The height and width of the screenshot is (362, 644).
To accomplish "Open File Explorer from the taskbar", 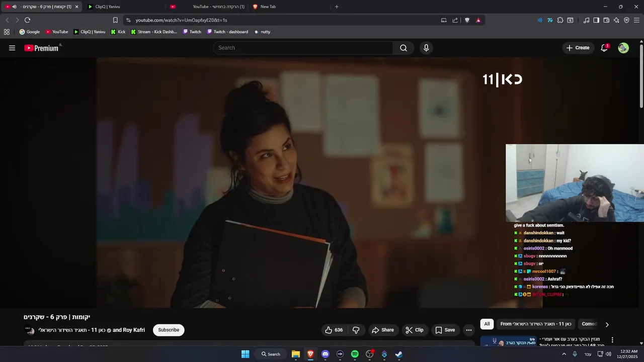I will tap(296, 354).
